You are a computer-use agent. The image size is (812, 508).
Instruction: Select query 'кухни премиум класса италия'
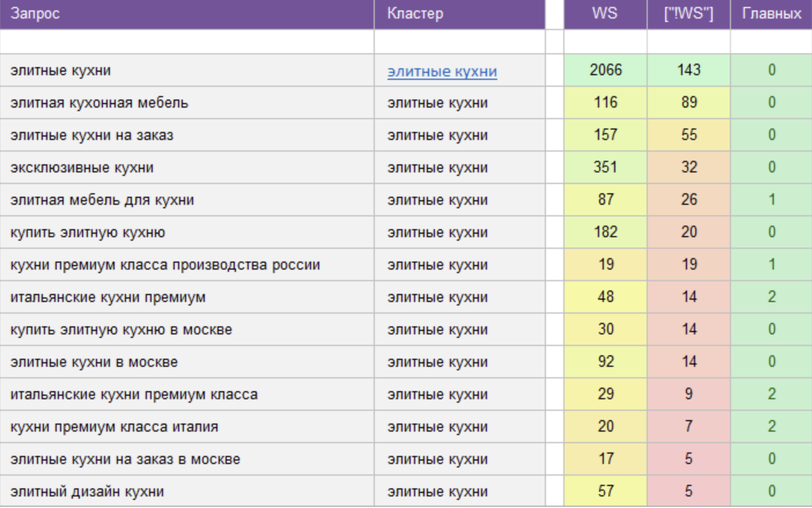click(187, 427)
